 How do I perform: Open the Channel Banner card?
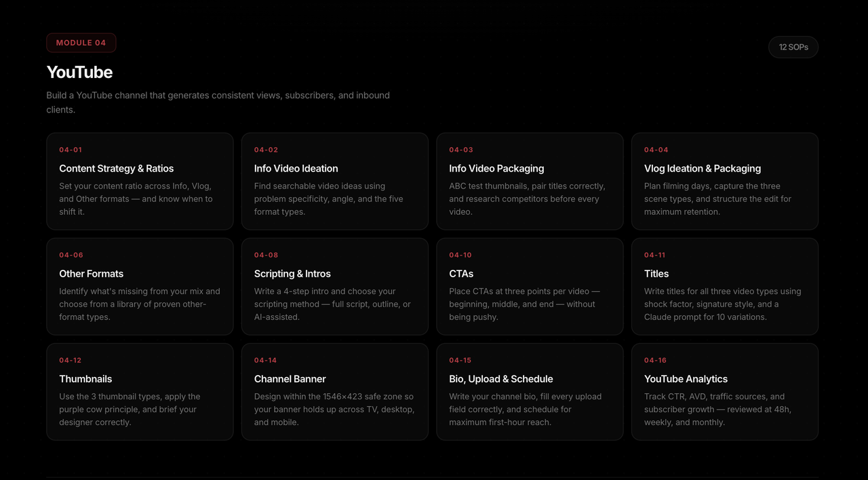pyautogui.click(x=335, y=392)
